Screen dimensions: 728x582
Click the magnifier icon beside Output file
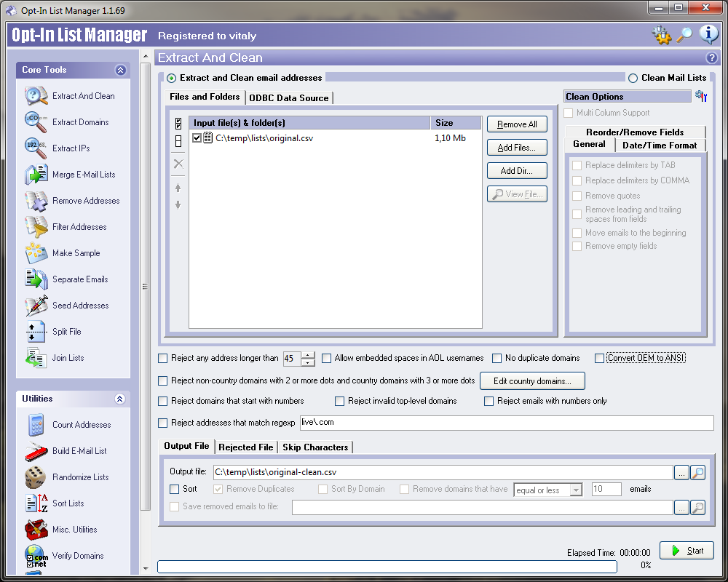[x=697, y=473]
